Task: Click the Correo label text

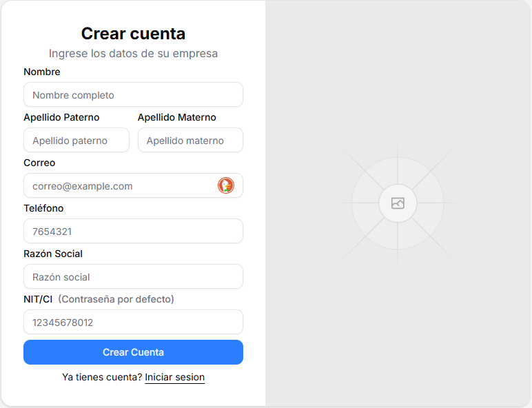Action: [x=39, y=163]
